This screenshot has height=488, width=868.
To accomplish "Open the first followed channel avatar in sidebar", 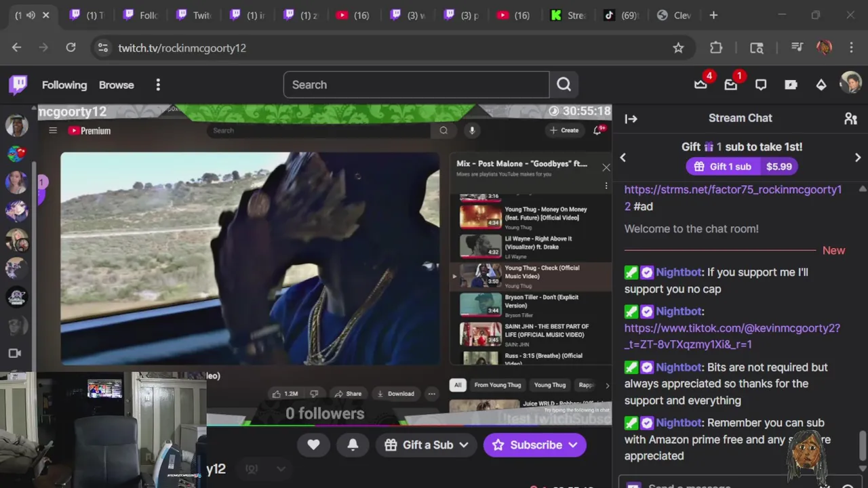I will (x=17, y=125).
